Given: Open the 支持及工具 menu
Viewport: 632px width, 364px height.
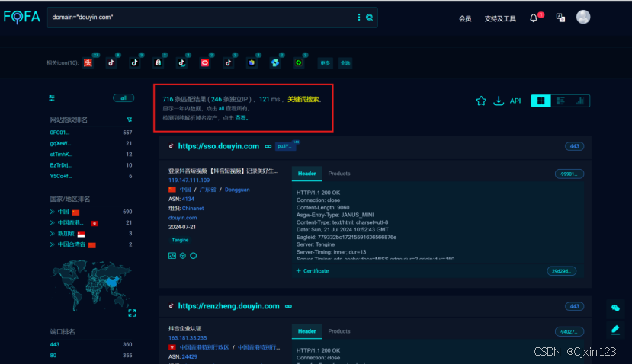Looking at the screenshot, I should [500, 18].
